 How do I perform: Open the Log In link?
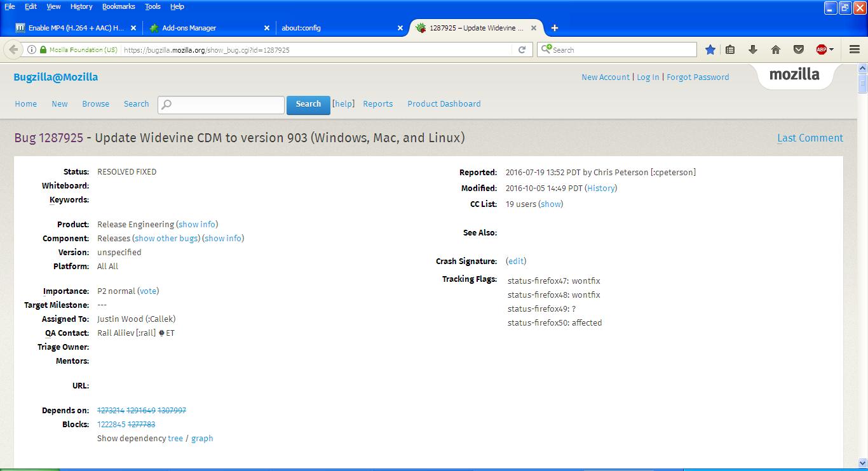pyautogui.click(x=648, y=77)
